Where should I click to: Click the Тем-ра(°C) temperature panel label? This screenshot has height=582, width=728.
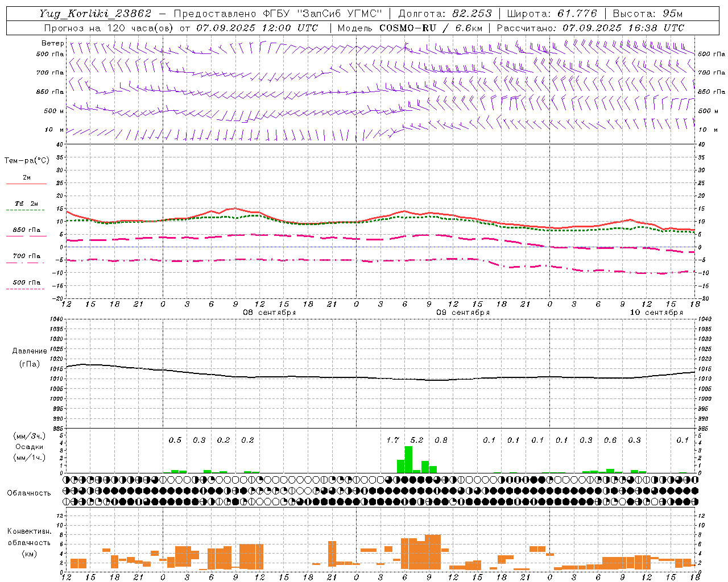pyautogui.click(x=27, y=161)
